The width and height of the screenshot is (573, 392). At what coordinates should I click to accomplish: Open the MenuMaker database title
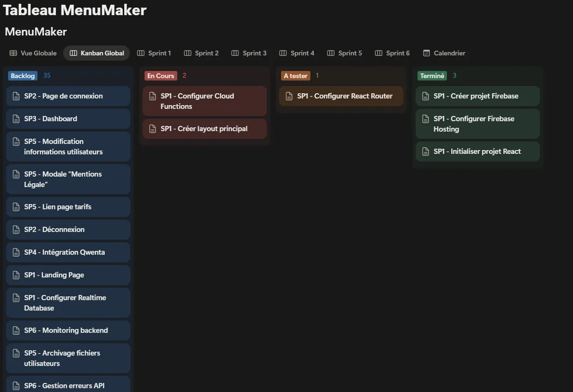pos(36,32)
